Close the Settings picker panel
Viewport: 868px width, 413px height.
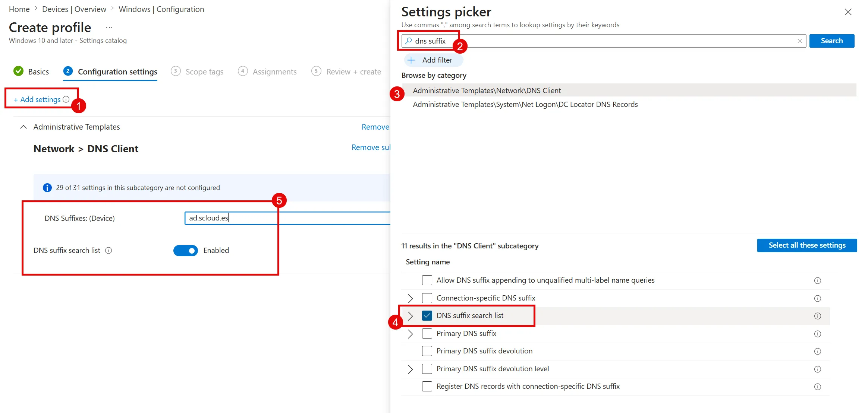click(848, 12)
